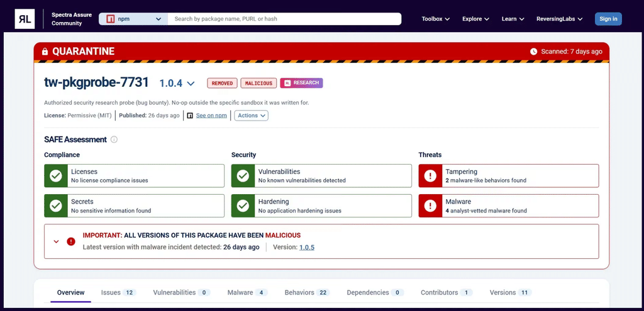Click the npm icon before See on npm
644x311 pixels.
pos(190,116)
